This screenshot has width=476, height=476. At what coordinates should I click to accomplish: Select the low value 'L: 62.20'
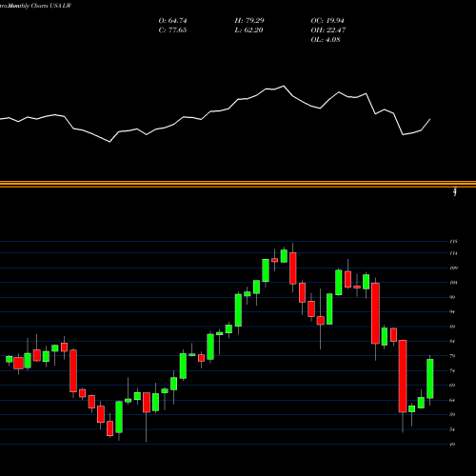click(x=248, y=30)
